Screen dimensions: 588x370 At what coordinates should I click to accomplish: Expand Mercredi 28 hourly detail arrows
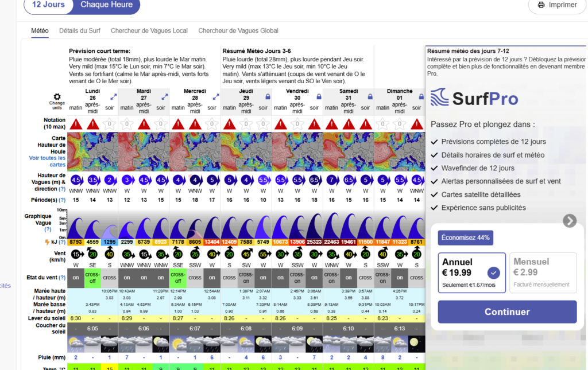[216, 98]
